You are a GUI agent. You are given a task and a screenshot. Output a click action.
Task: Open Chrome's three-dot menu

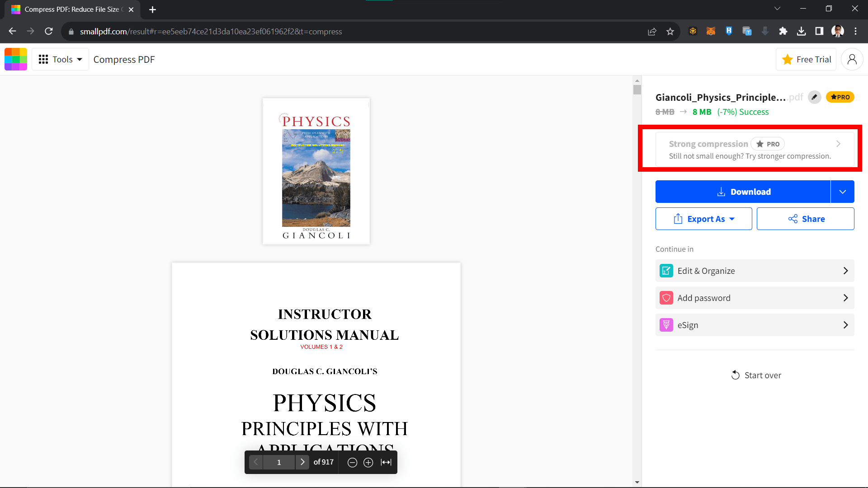point(856,31)
